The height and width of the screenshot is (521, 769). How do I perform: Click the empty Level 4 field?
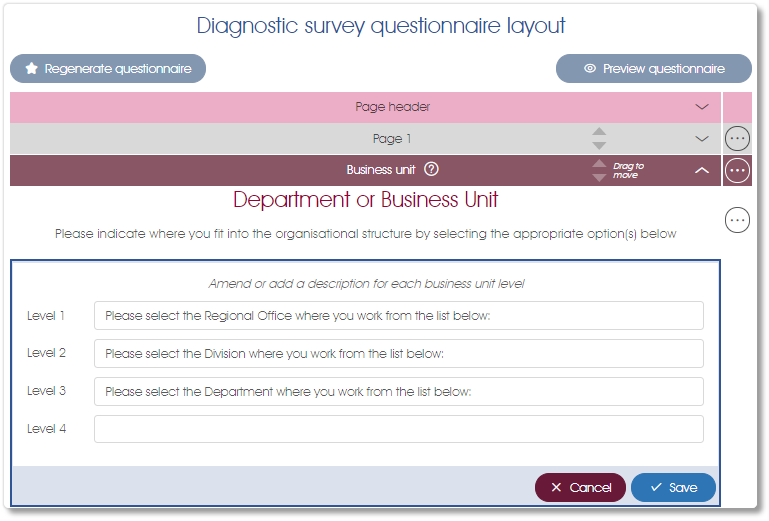[x=399, y=429]
